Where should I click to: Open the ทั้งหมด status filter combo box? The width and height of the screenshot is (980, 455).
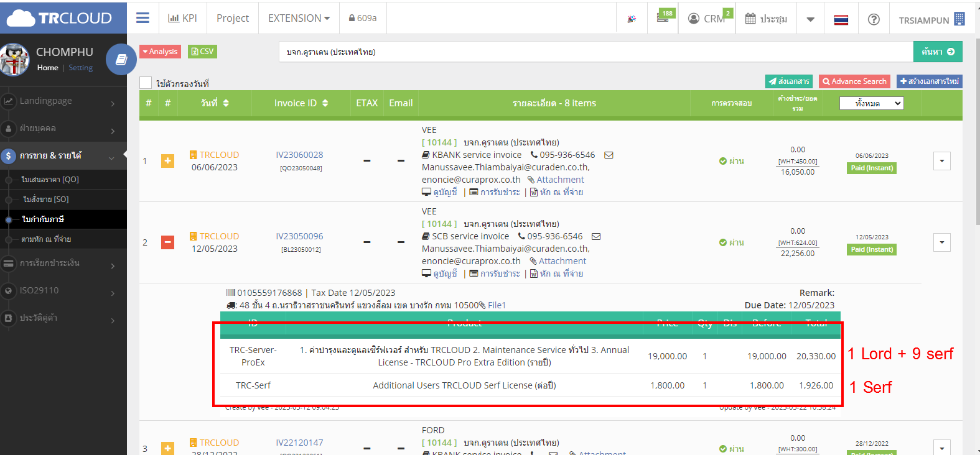871,104
